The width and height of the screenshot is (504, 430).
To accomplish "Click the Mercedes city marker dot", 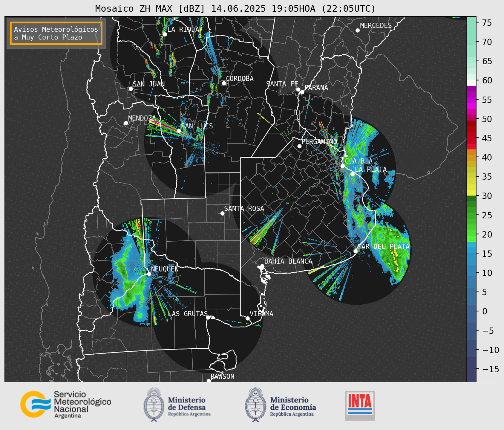I will click(358, 31).
